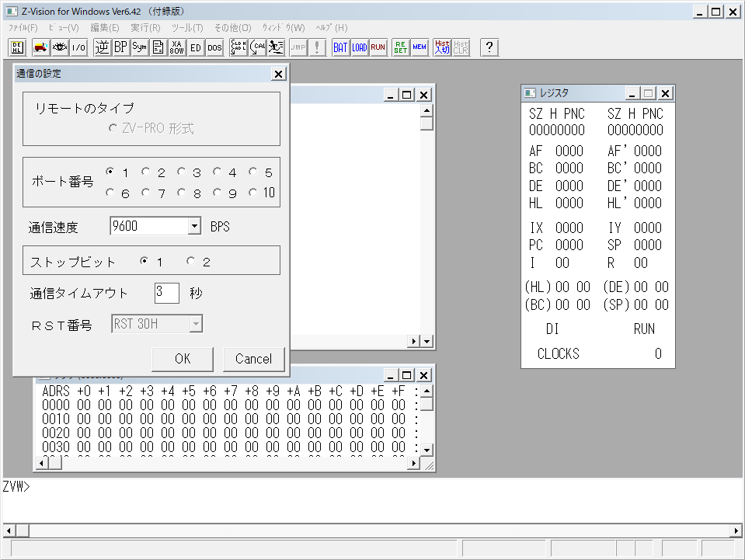Click the Sym symbol toolbar icon
This screenshot has height=560, width=745.
coord(139,47)
